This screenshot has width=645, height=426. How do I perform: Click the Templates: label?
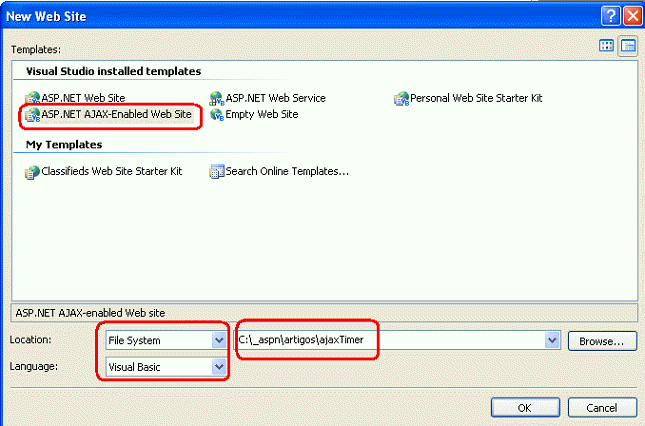coord(36,49)
